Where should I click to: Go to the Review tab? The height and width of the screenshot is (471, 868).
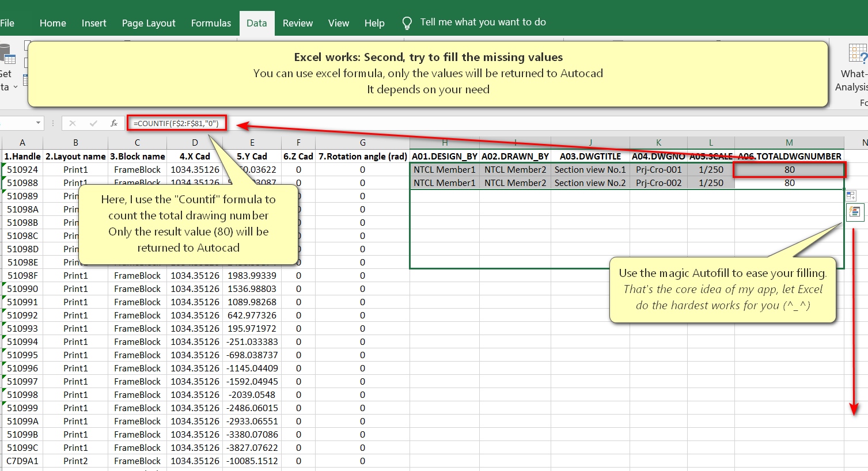298,23
